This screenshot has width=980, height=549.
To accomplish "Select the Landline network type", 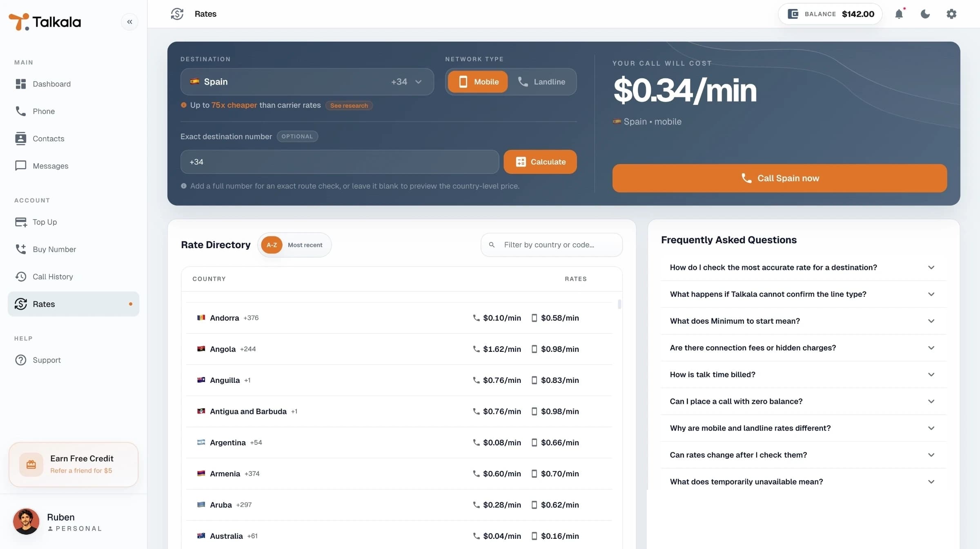I will 542,82.
